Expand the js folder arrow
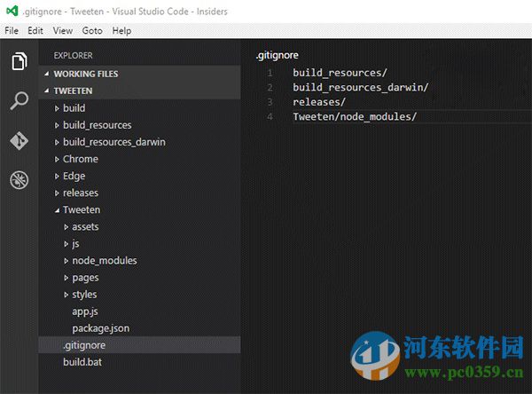532x394 pixels. (x=66, y=244)
